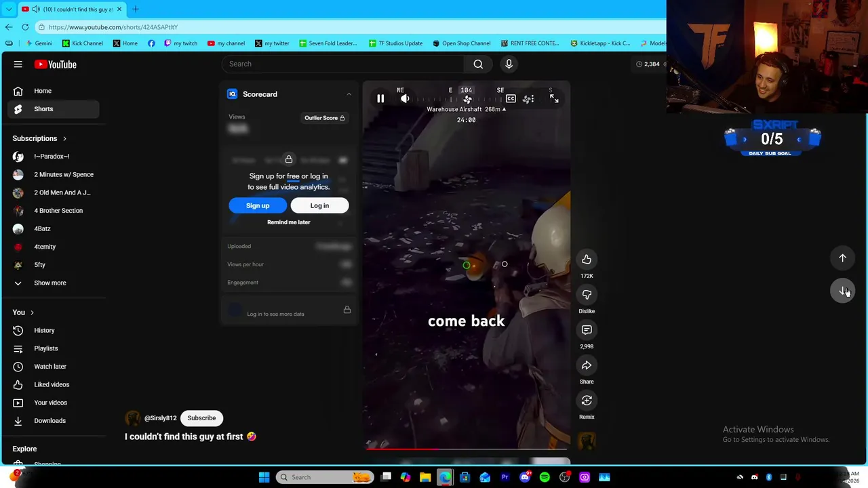Image resolution: width=868 pixels, height=488 pixels.
Task: Open the @Sirsly812 channel handle
Action: [160, 418]
